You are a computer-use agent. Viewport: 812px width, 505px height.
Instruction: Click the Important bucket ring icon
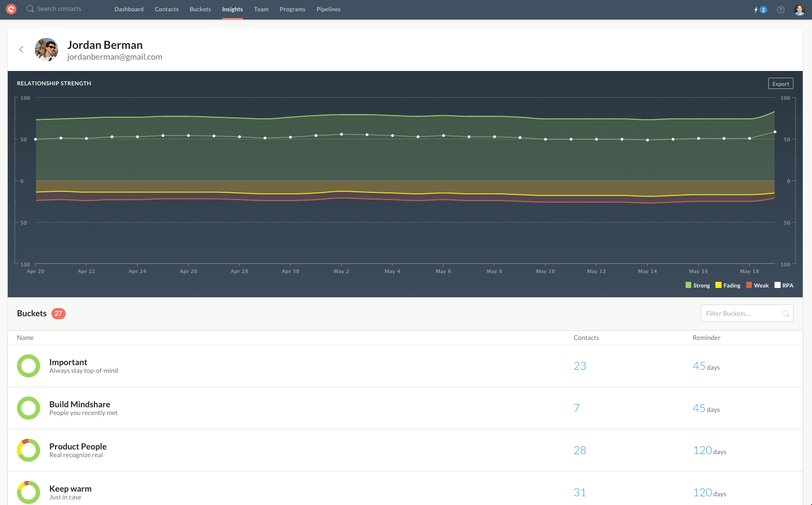point(28,366)
